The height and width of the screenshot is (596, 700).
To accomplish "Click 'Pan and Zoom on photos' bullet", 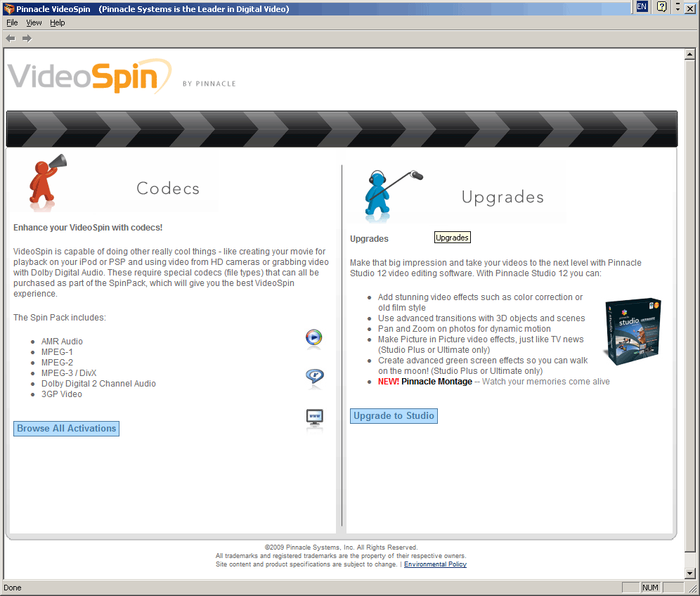I will [465, 329].
